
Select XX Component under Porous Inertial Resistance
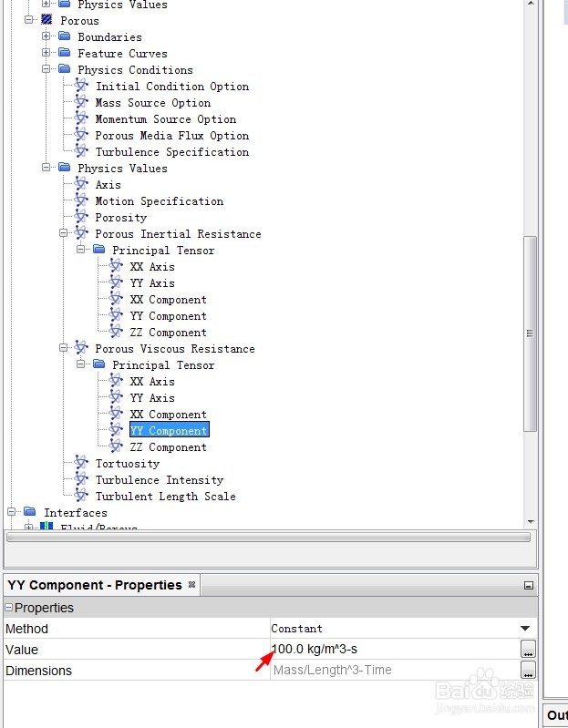click(x=168, y=300)
